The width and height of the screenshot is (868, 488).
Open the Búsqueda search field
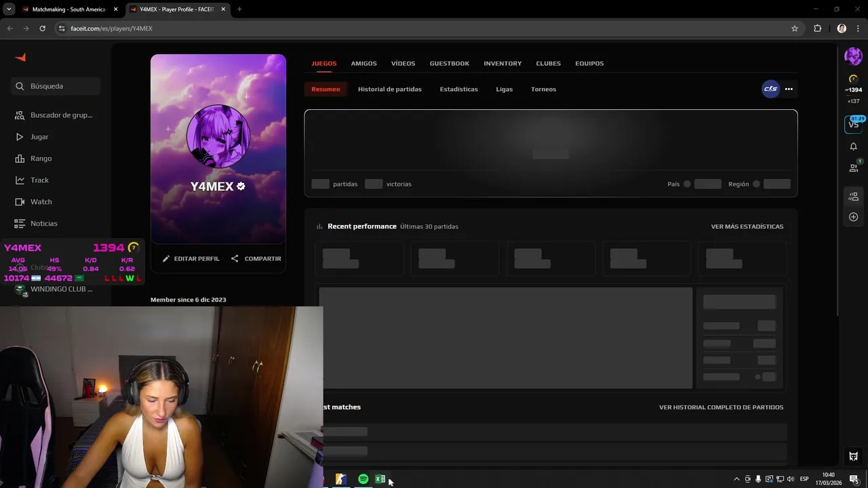point(56,86)
